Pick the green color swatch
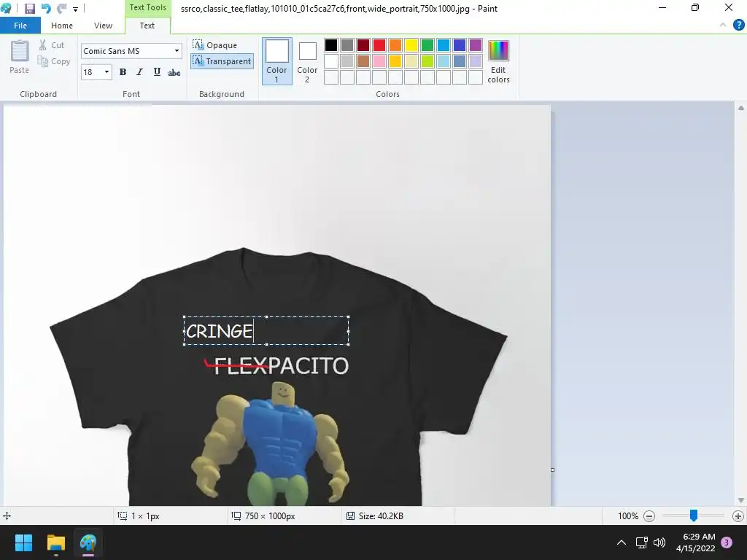Viewport: 747px width, 560px height. coord(427,45)
